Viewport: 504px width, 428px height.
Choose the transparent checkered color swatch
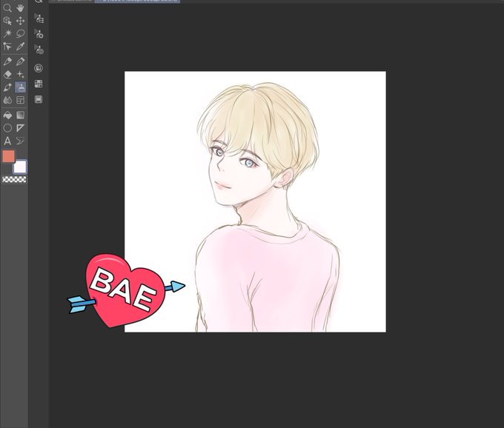(x=14, y=179)
